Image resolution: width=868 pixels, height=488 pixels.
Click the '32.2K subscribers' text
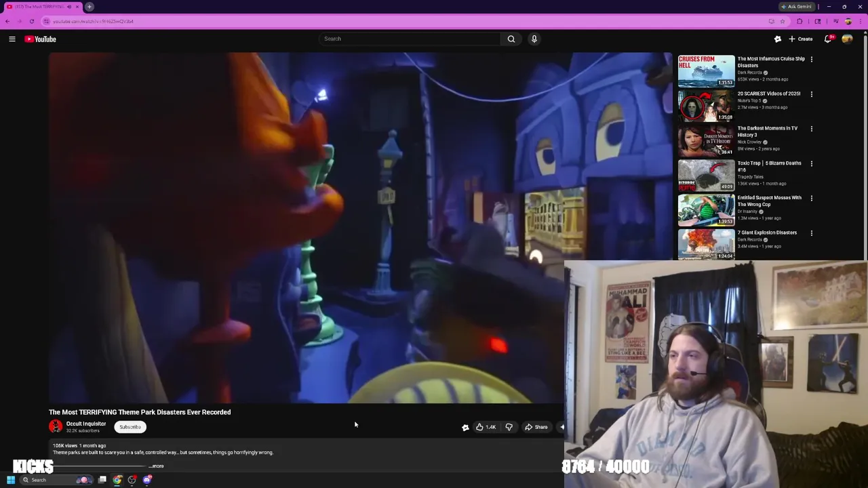(83, 431)
